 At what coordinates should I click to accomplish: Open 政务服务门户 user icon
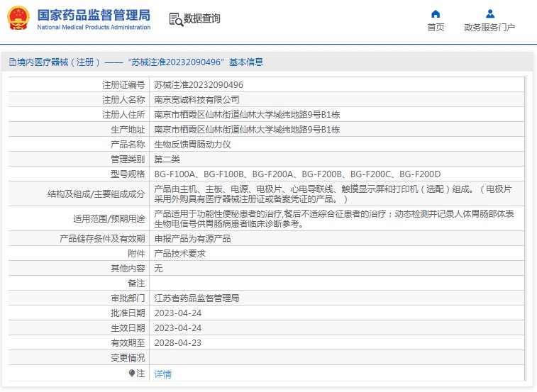click(x=490, y=13)
